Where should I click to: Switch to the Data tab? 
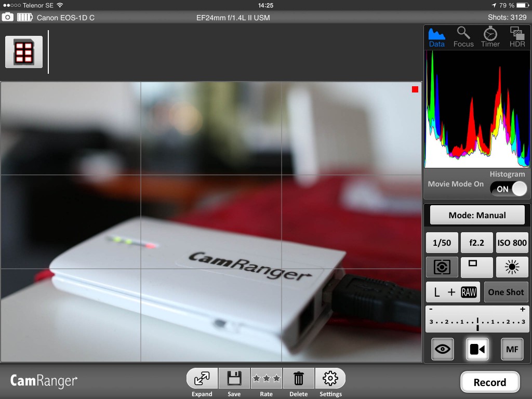coord(436,37)
